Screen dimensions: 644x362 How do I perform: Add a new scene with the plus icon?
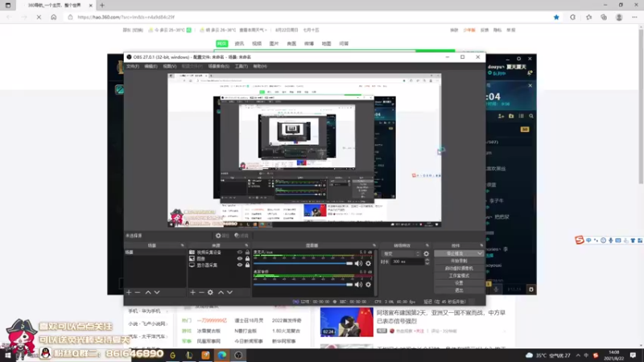(x=129, y=292)
